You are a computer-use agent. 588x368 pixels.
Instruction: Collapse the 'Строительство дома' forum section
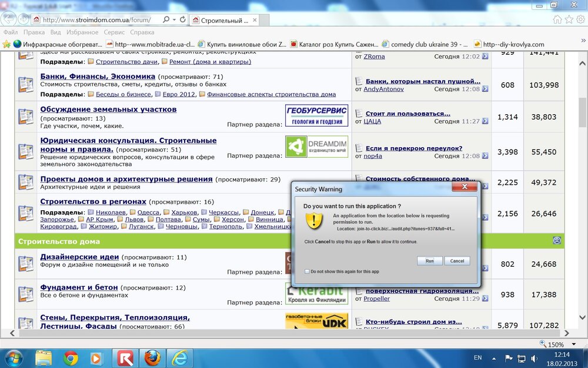point(557,241)
